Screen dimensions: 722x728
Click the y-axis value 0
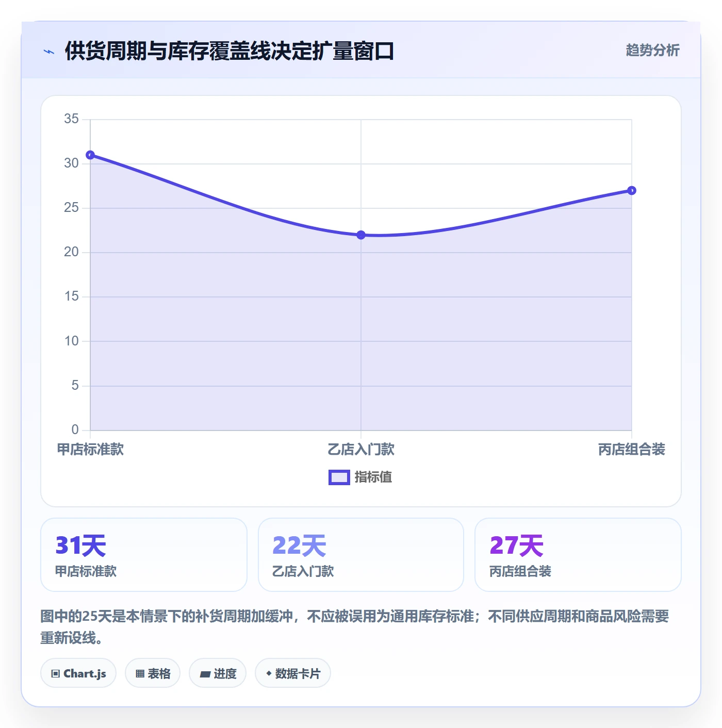click(x=75, y=430)
